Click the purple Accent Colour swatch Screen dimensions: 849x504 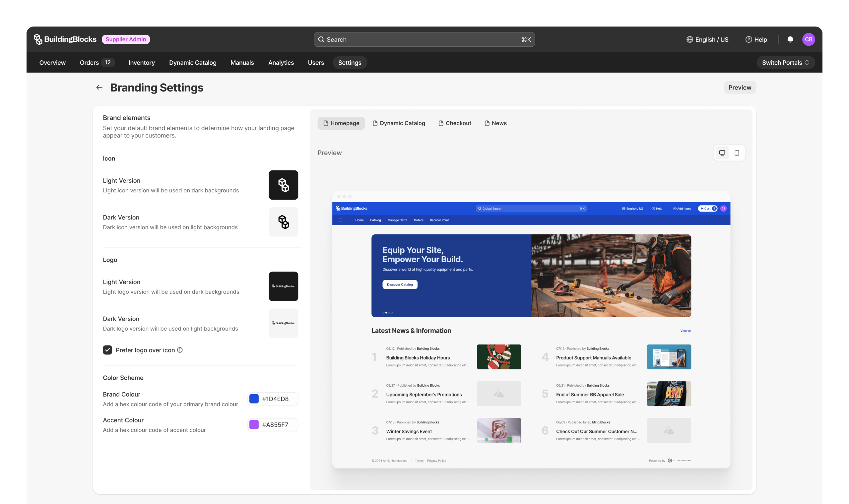pos(254,424)
